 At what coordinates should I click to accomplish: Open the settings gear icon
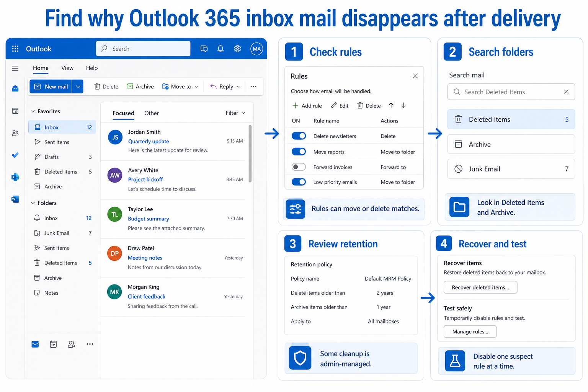[237, 49]
